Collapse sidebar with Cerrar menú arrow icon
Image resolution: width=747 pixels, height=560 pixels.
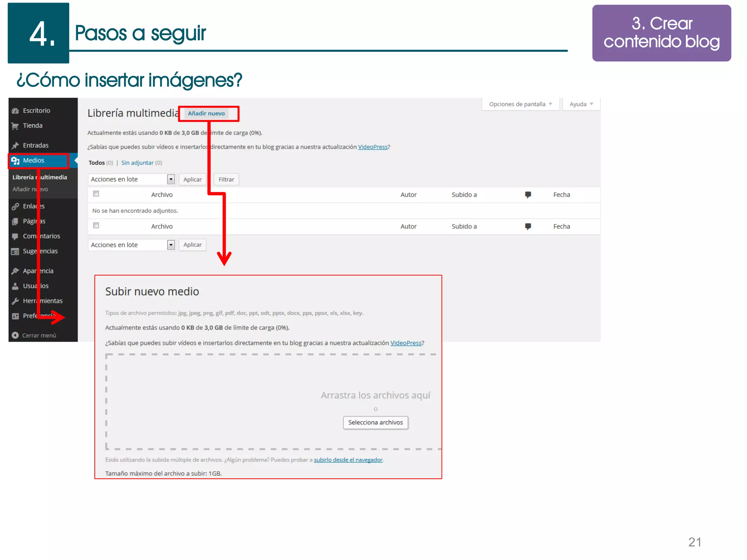pyautogui.click(x=15, y=335)
